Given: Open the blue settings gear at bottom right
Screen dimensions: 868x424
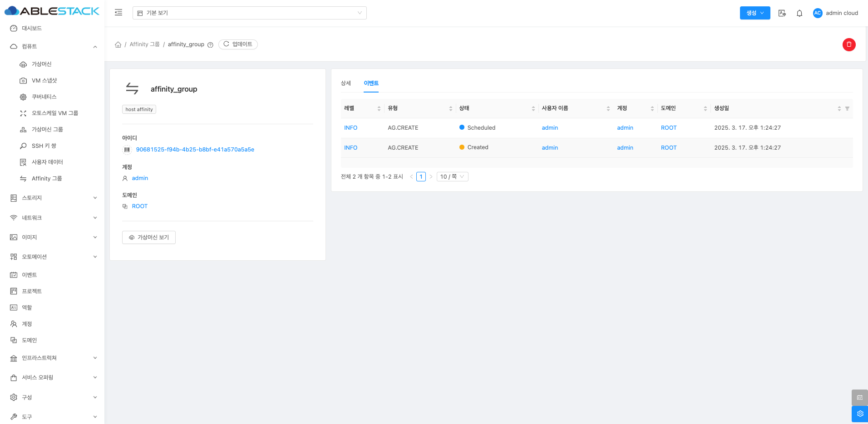Looking at the screenshot, I should click(859, 414).
